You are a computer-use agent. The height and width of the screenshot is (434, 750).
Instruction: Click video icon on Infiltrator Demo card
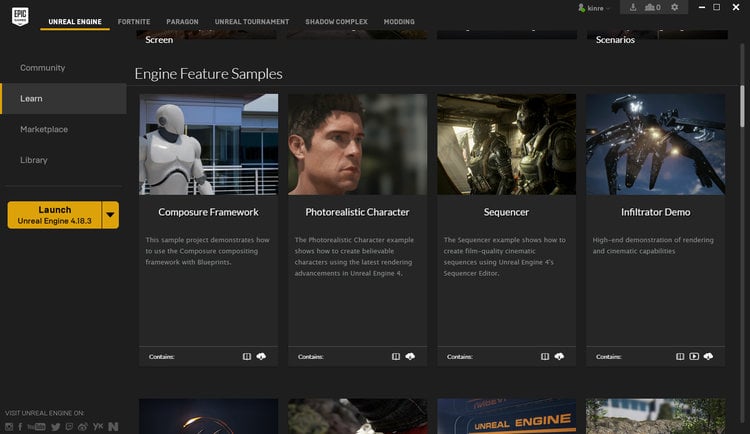tap(694, 356)
